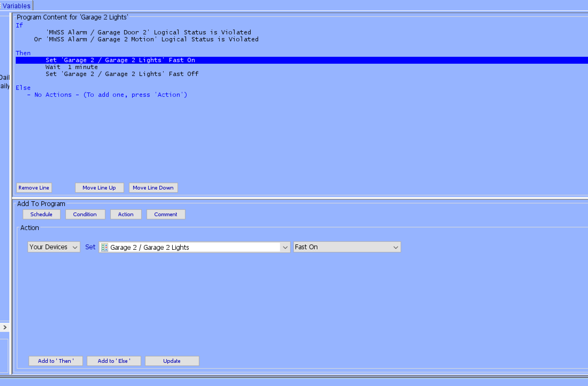Click the Update button
588x386 pixels.
point(172,361)
